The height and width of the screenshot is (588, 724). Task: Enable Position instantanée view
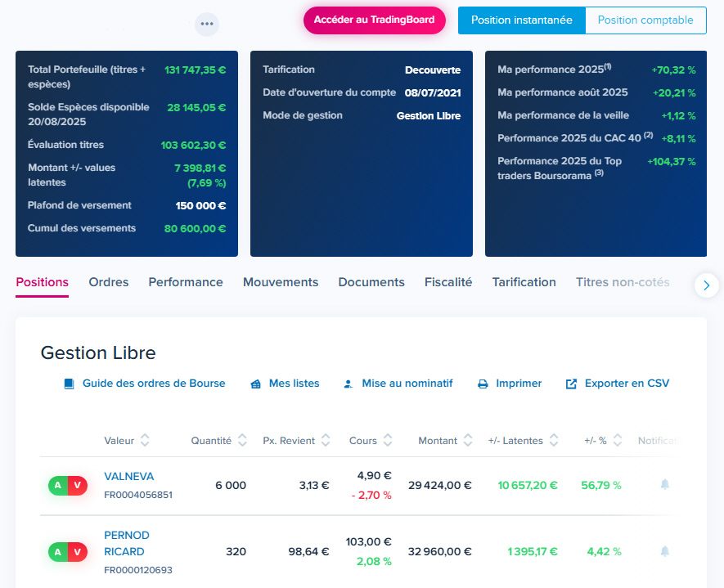[x=521, y=20]
